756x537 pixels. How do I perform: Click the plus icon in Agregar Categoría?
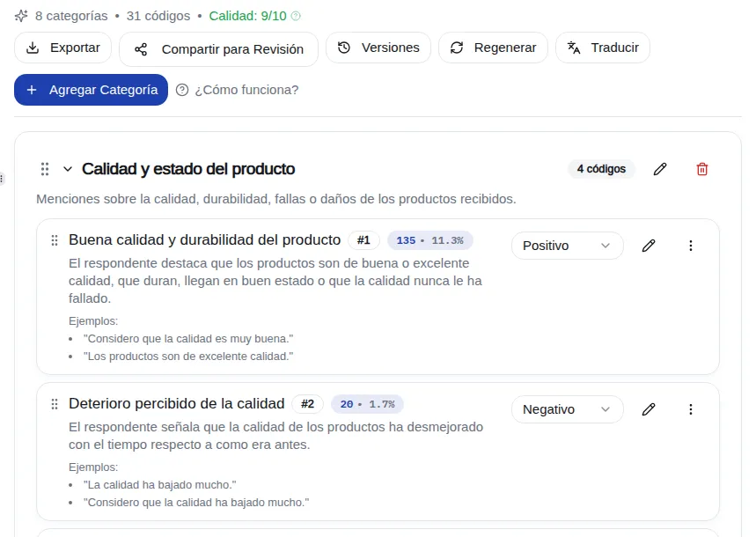pos(32,90)
